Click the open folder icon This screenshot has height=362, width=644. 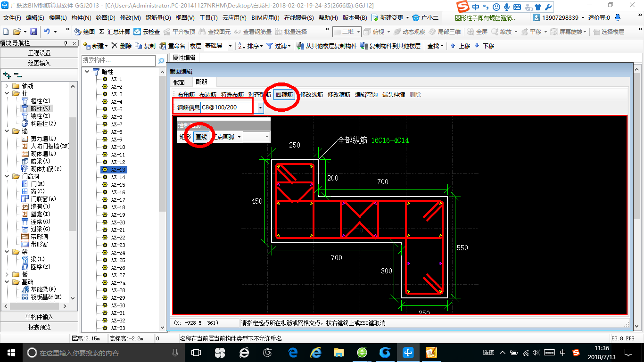[17, 32]
